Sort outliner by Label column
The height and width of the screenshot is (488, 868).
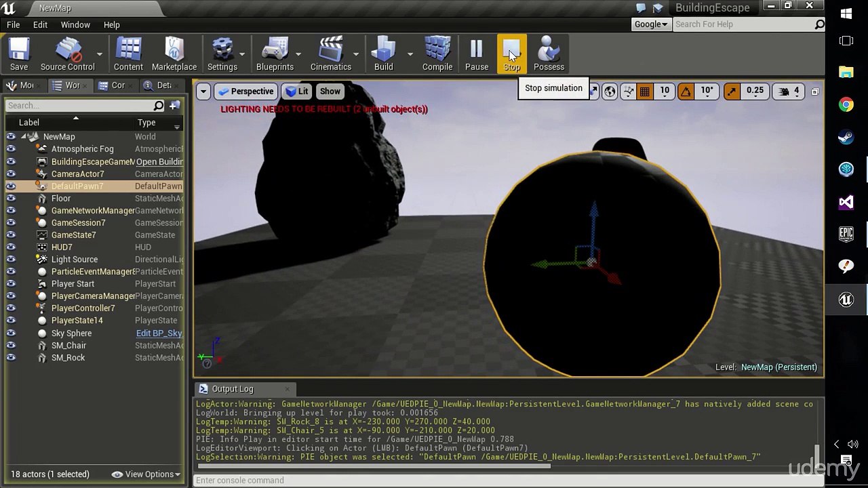29,123
